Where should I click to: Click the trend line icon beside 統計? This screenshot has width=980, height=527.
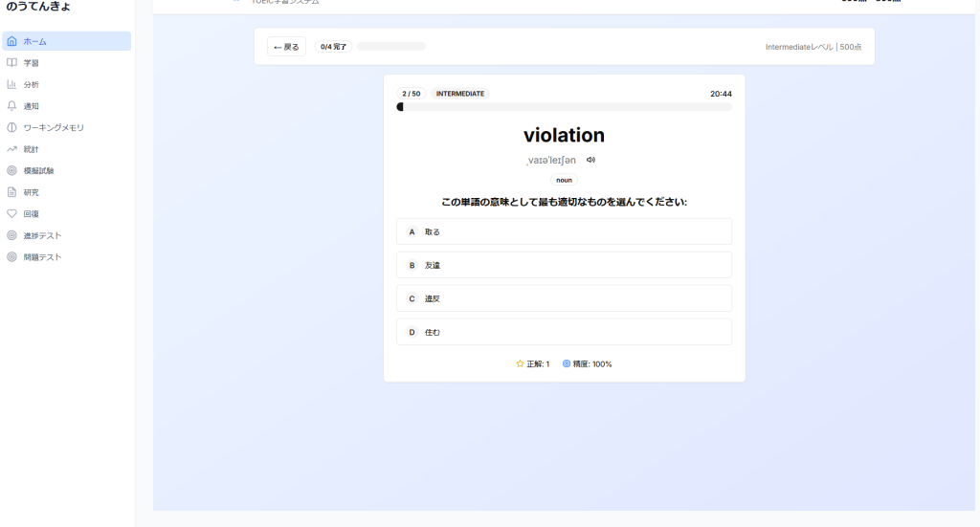coord(12,149)
